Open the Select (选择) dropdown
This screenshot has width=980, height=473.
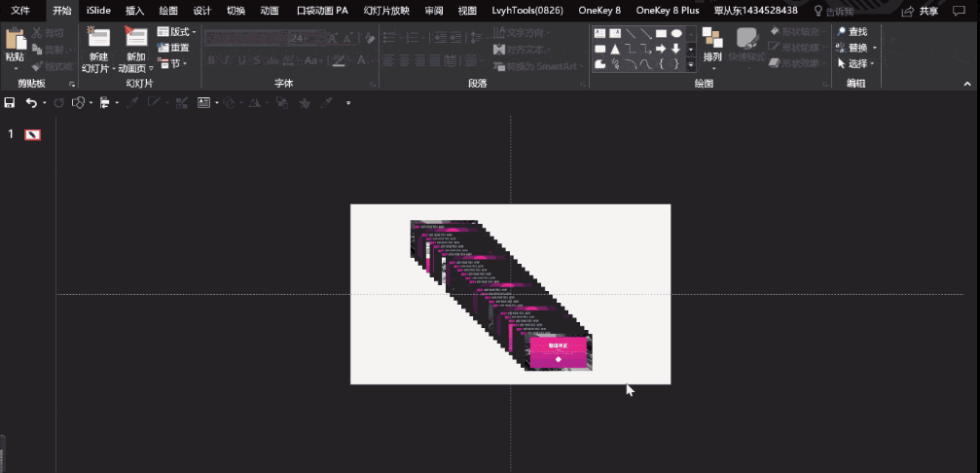(x=855, y=63)
